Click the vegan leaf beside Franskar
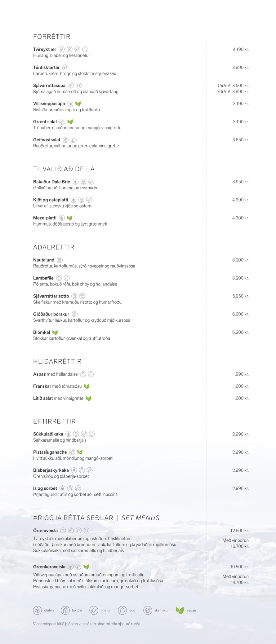The height and width of the screenshot is (644, 276). (87, 386)
